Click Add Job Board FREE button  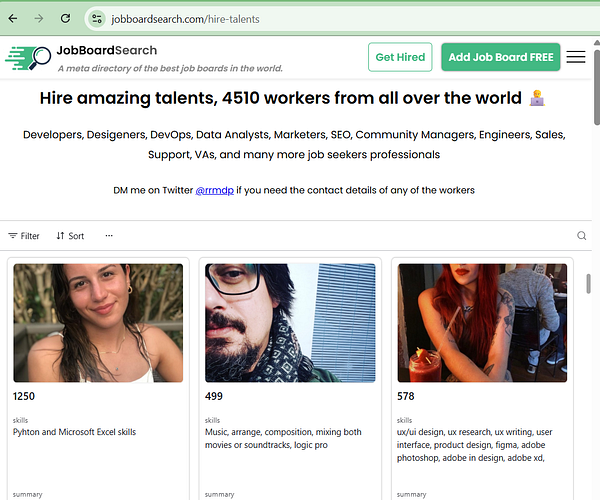pyautogui.click(x=501, y=57)
